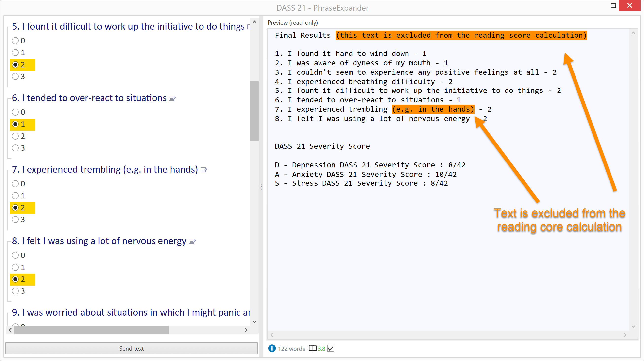This screenshot has height=361, width=644.
Task: Click question 9 heading about panic situations
Action: point(131,312)
